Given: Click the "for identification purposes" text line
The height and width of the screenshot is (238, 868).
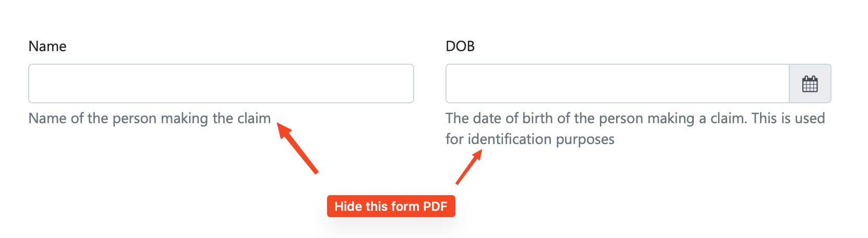Looking at the screenshot, I should click(529, 139).
